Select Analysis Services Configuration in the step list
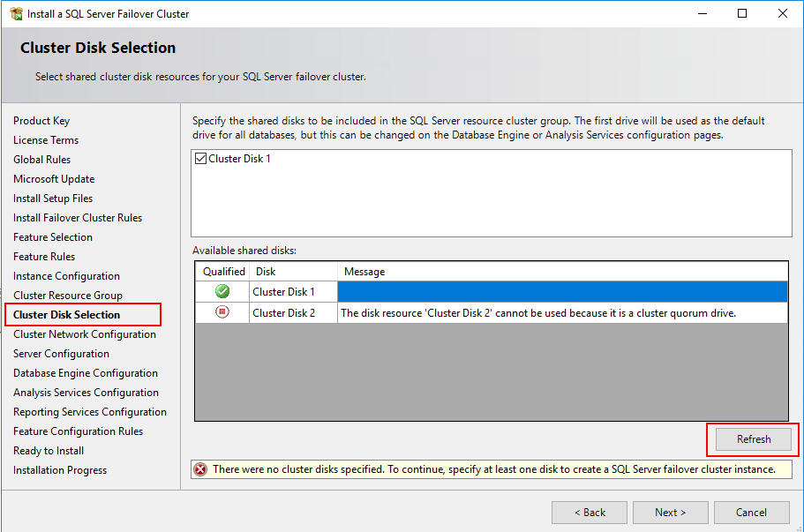Viewport: 804px width, 532px height. 86,393
